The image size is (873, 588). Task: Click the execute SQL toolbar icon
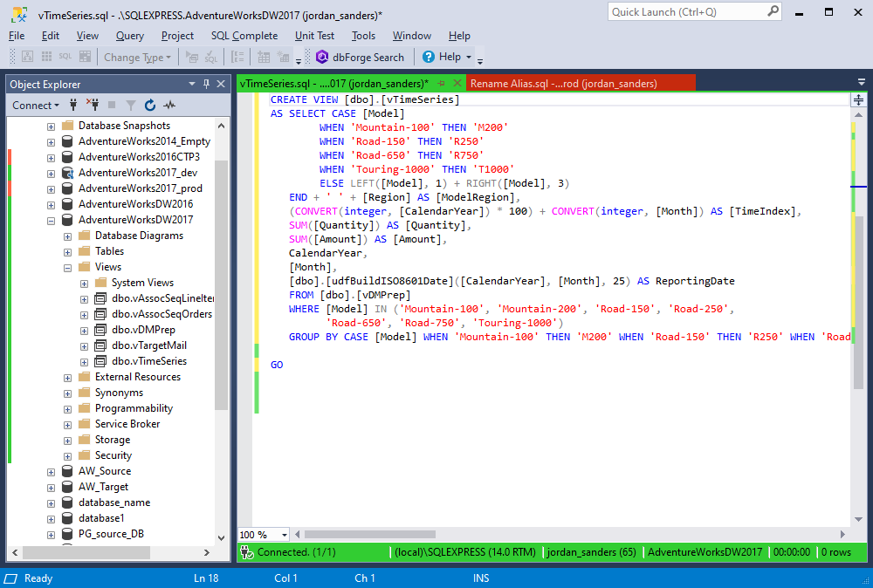tap(192, 58)
